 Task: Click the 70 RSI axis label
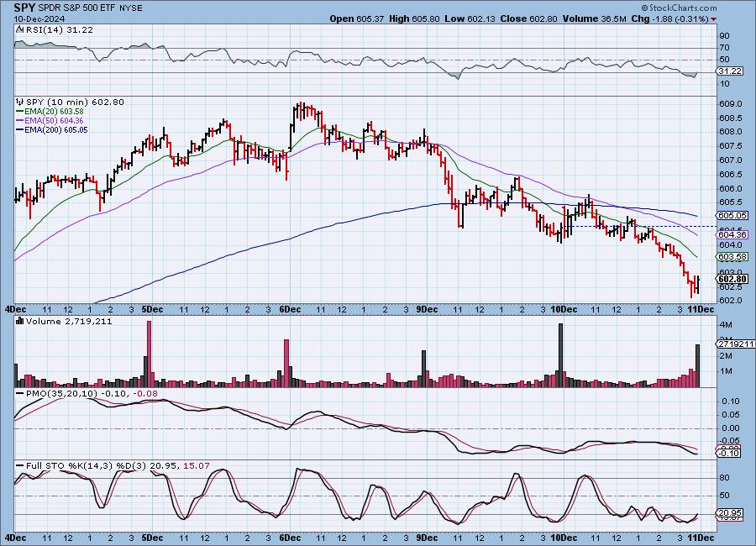pyautogui.click(x=724, y=48)
